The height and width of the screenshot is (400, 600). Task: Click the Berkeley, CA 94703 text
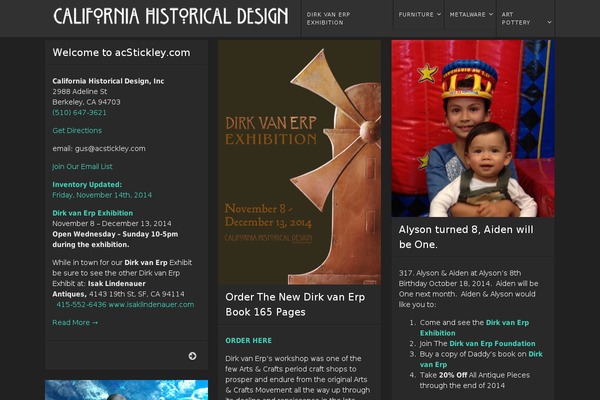pos(86,102)
